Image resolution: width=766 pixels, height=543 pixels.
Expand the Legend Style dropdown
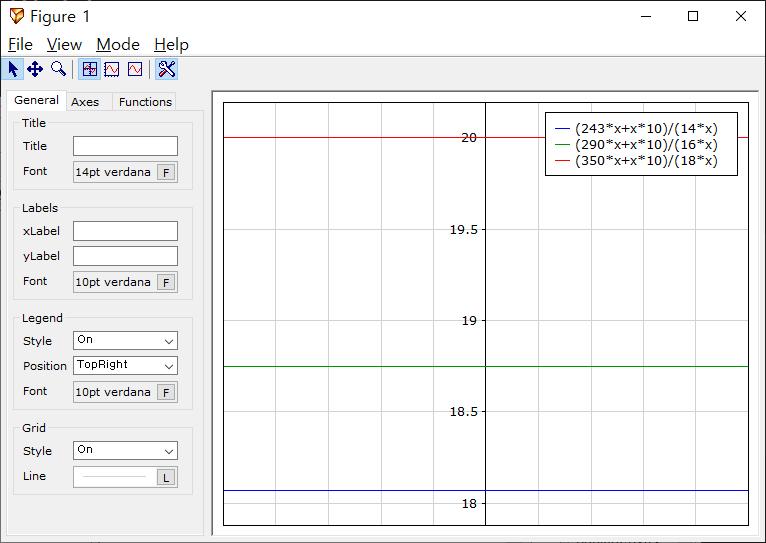(125, 341)
